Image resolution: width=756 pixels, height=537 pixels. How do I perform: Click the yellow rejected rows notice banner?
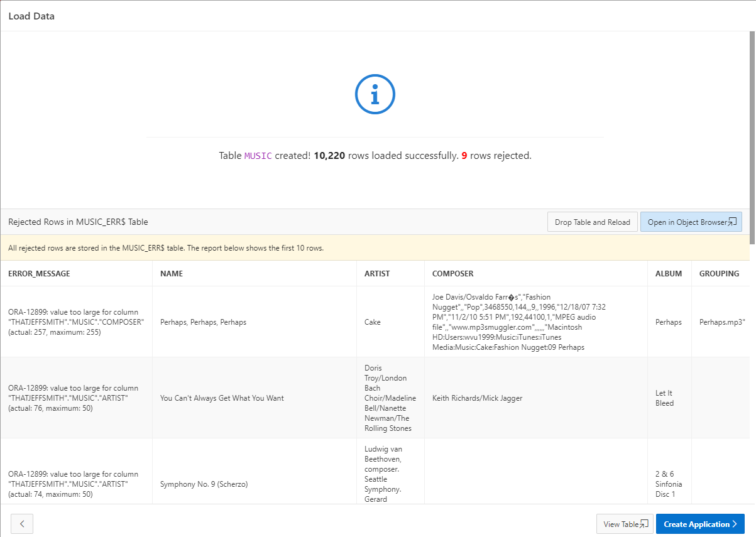pos(375,248)
